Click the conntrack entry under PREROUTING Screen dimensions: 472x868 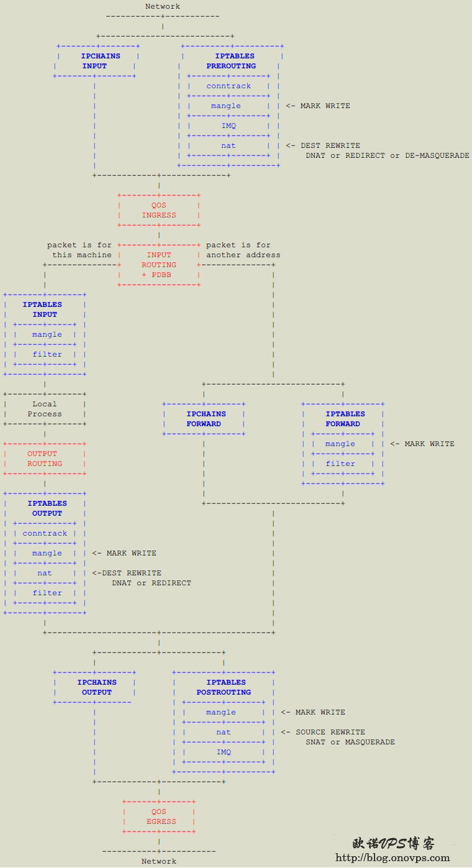click(x=229, y=86)
